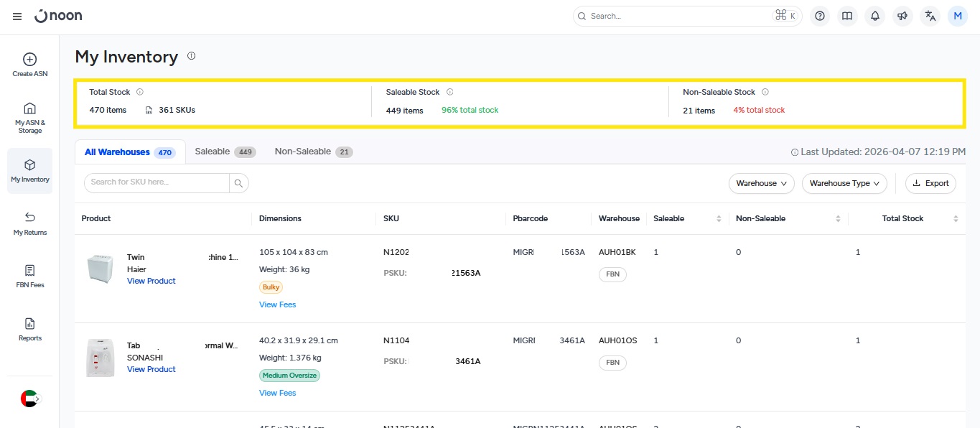Click the SKU search magnifier button
Screen dimensions: 980x428
[239, 183]
